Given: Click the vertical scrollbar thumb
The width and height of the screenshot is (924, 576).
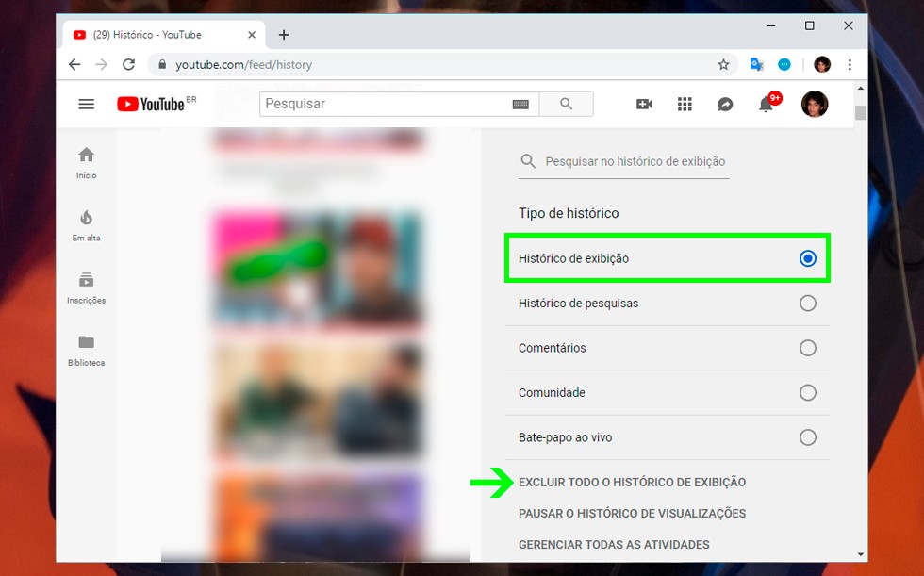Looking at the screenshot, I should [x=860, y=112].
